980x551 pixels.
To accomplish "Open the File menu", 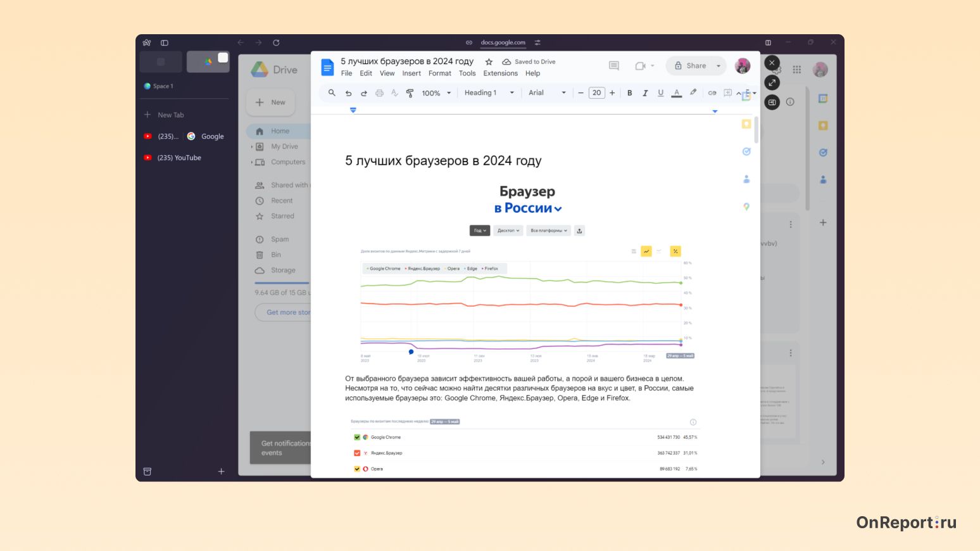I will coord(346,73).
